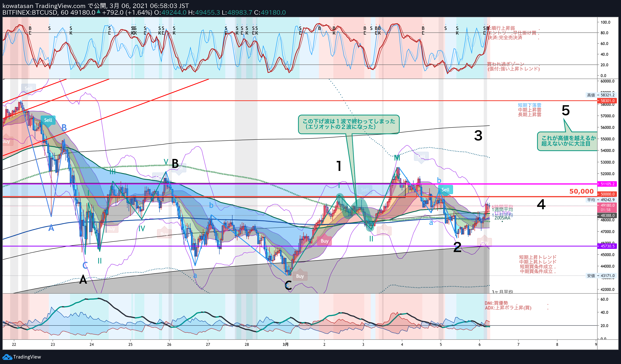Click the 49180.0 current price label

608,207
